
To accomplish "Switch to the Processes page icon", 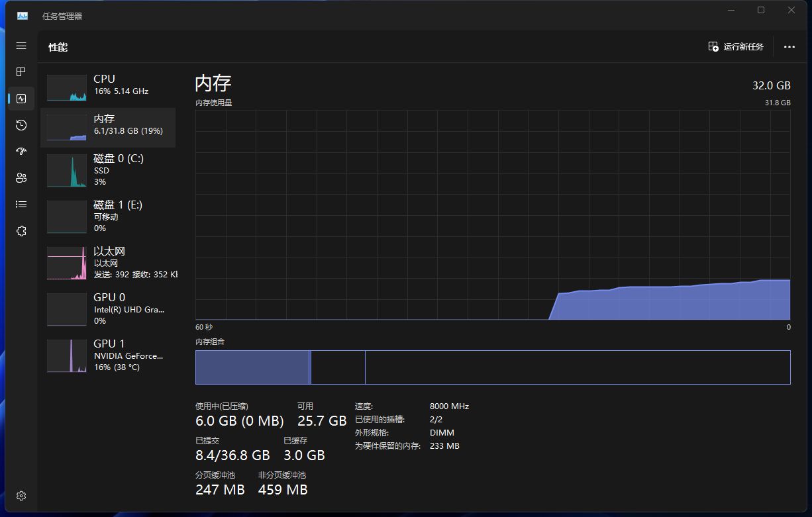I will point(21,71).
